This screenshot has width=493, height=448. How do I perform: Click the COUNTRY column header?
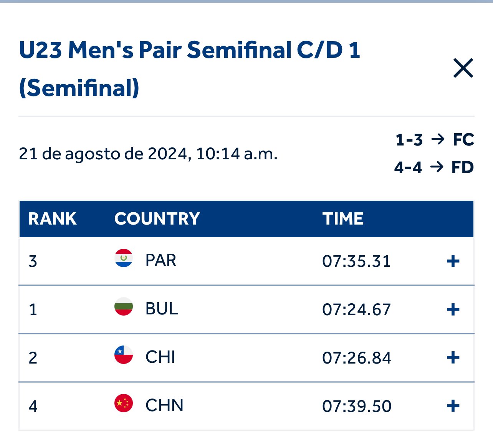(157, 219)
